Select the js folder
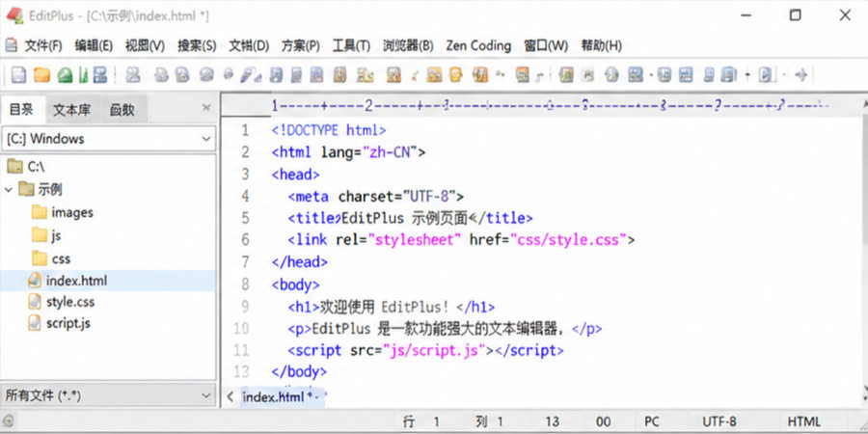Image resolution: width=868 pixels, height=434 pixels. (46, 235)
